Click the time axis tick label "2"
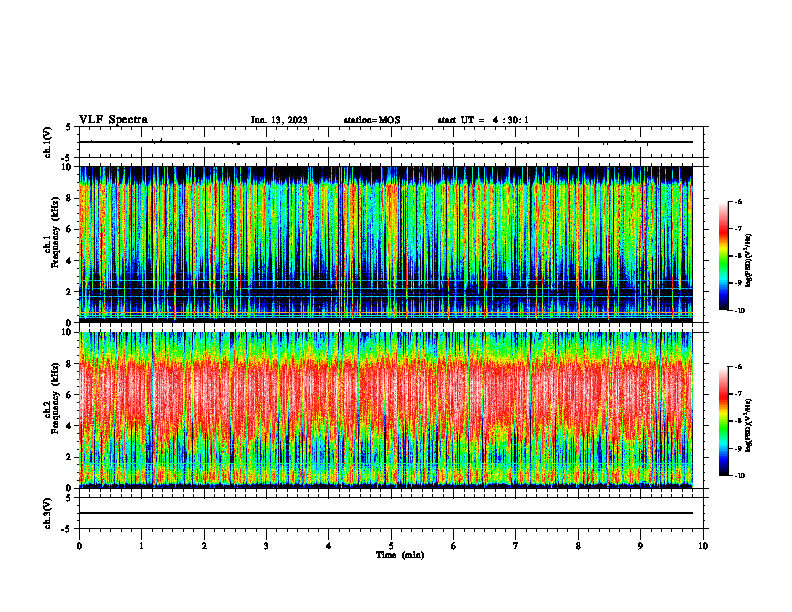The width and height of the screenshot is (792, 612). click(204, 546)
